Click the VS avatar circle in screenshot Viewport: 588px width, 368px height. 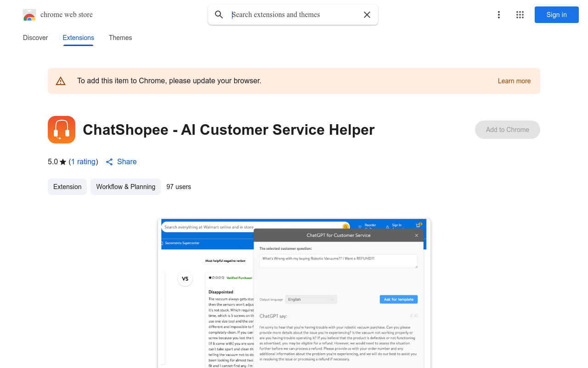click(185, 279)
